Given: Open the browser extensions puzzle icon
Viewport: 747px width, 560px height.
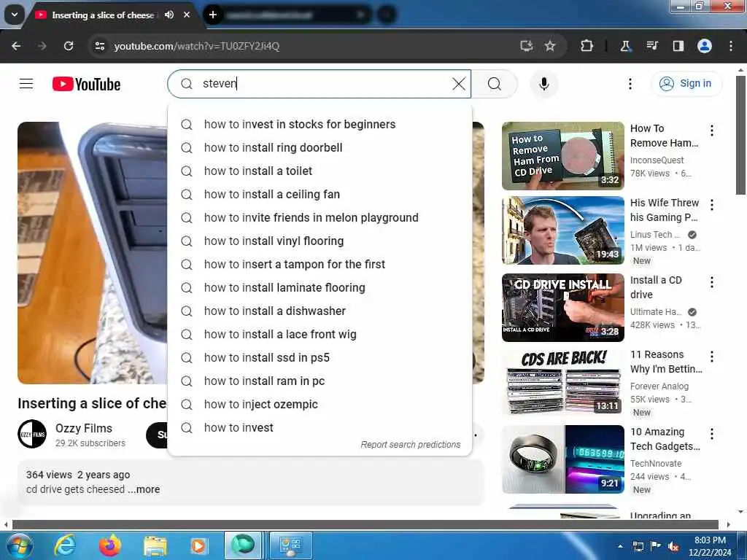Looking at the screenshot, I should (587, 46).
